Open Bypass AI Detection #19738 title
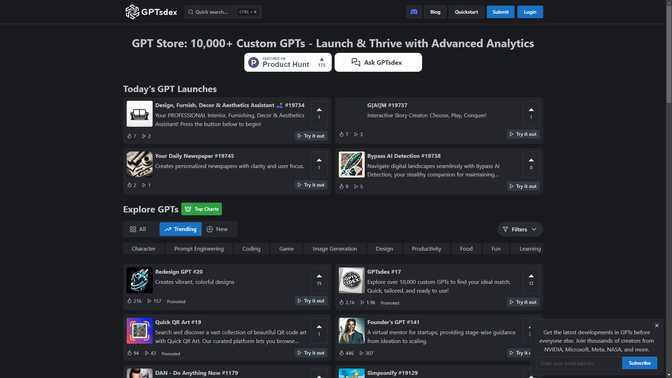 (404, 156)
